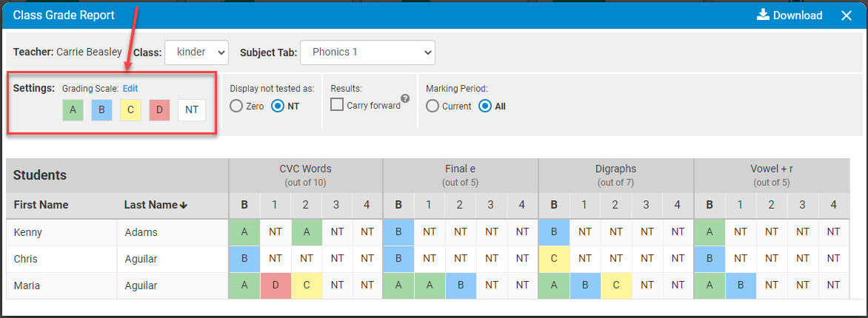Open the Carry forward help question icon

[405, 98]
